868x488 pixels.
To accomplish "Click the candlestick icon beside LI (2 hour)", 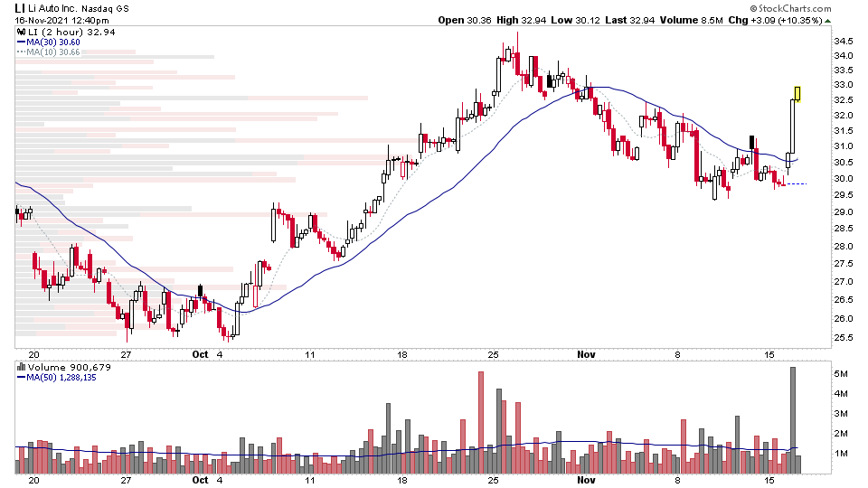I will point(21,33).
